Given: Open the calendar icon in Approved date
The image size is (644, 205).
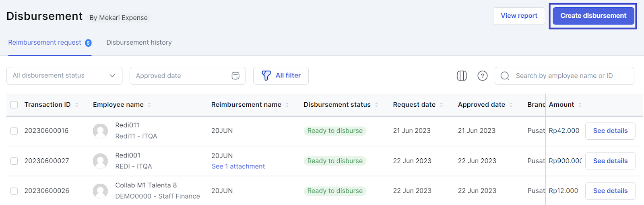Looking at the screenshot, I should pos(235,76).
